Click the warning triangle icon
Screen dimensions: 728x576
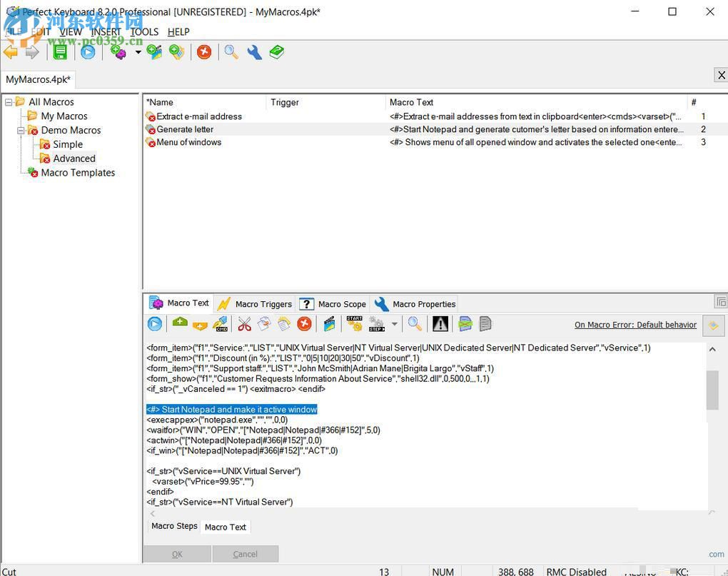[440, 323]
